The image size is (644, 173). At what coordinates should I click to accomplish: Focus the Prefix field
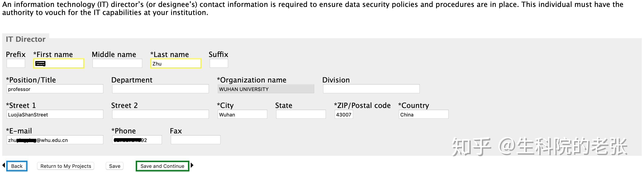16,63
